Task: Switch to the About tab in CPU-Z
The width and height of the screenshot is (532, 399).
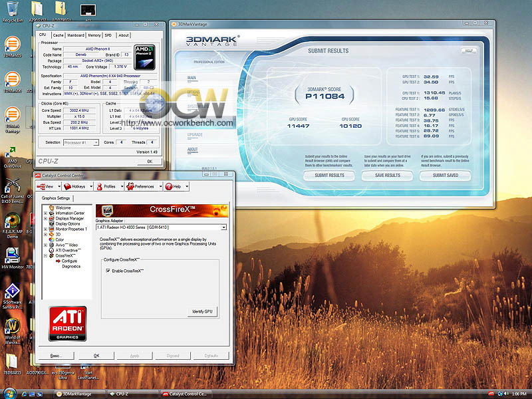Action: pos(124,35)
